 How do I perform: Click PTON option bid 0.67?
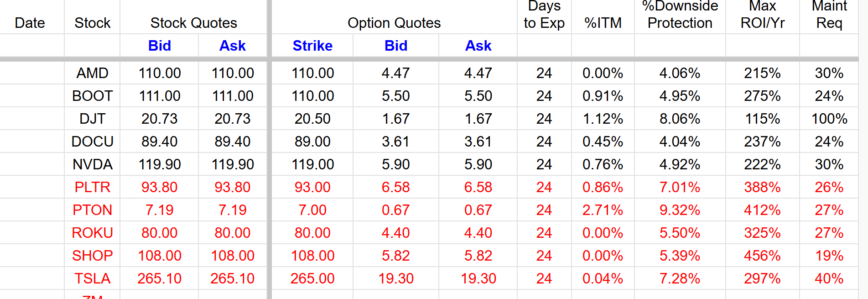click(395, 210)
